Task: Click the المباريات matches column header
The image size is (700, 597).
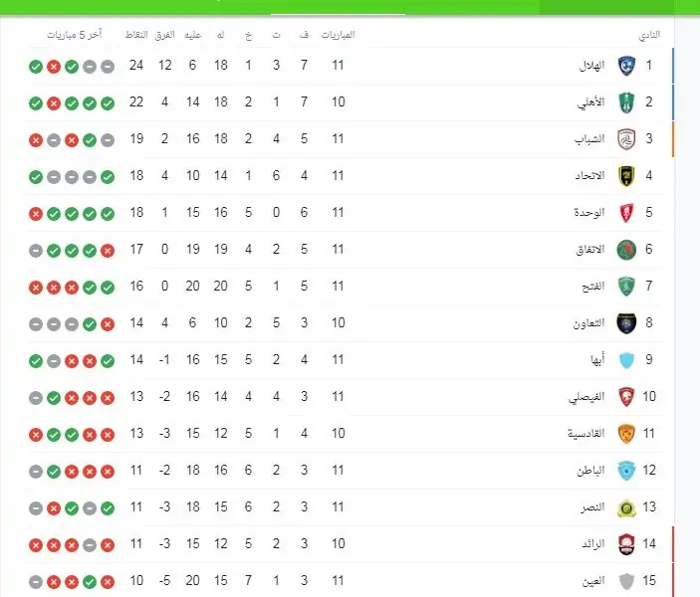Action: [x=338, y=35]
